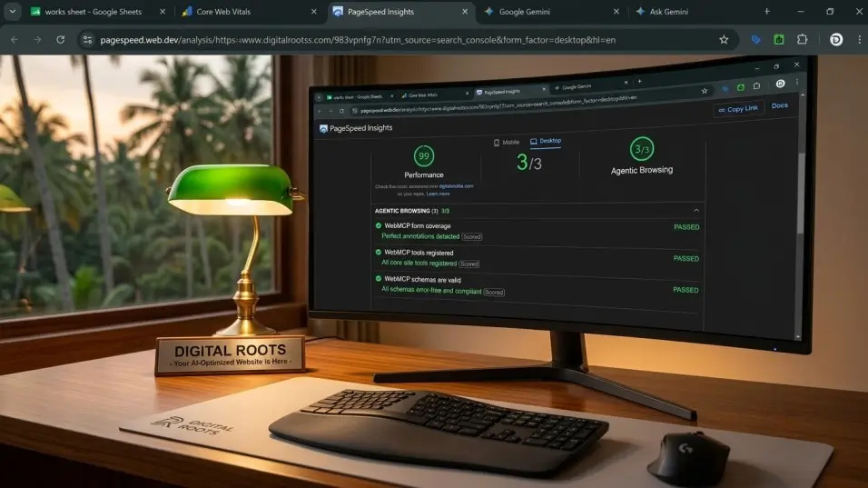Go back to the previous page
Viewport: 868px width, 488px height.
pos(15,40)
